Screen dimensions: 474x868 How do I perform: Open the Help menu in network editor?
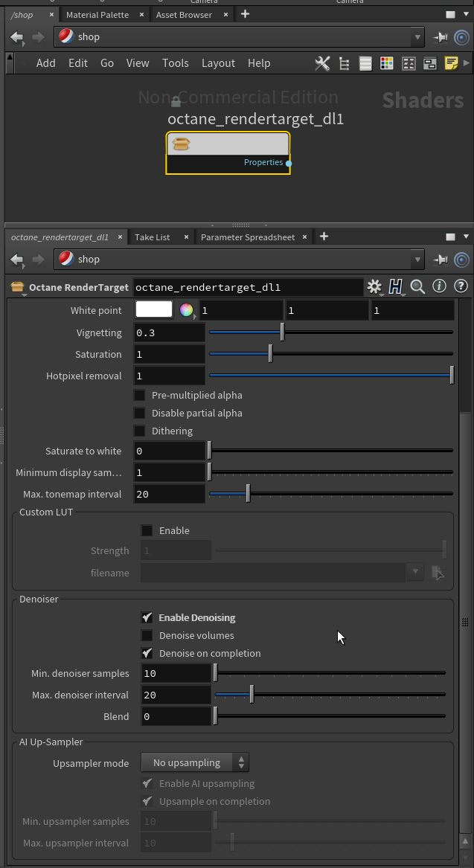click(259, 63)
